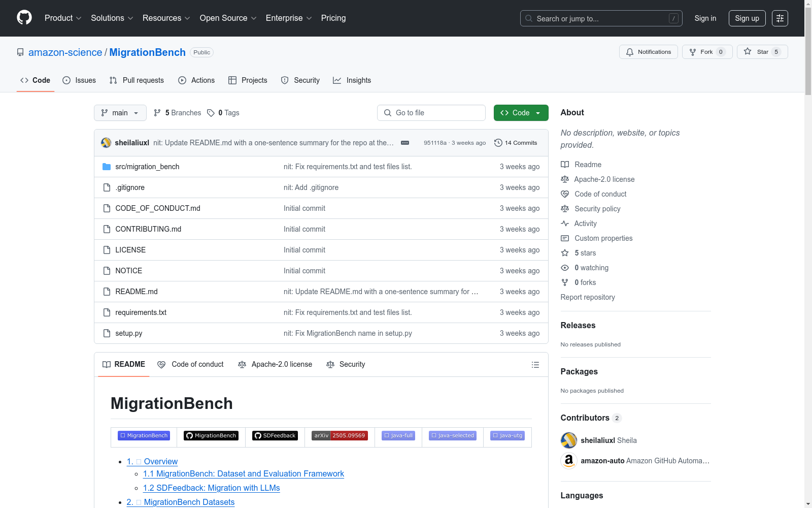Click the Notifications bell button
Viewport: 812px width, 508px height.
pyautogui.click(x=649, y=52)
